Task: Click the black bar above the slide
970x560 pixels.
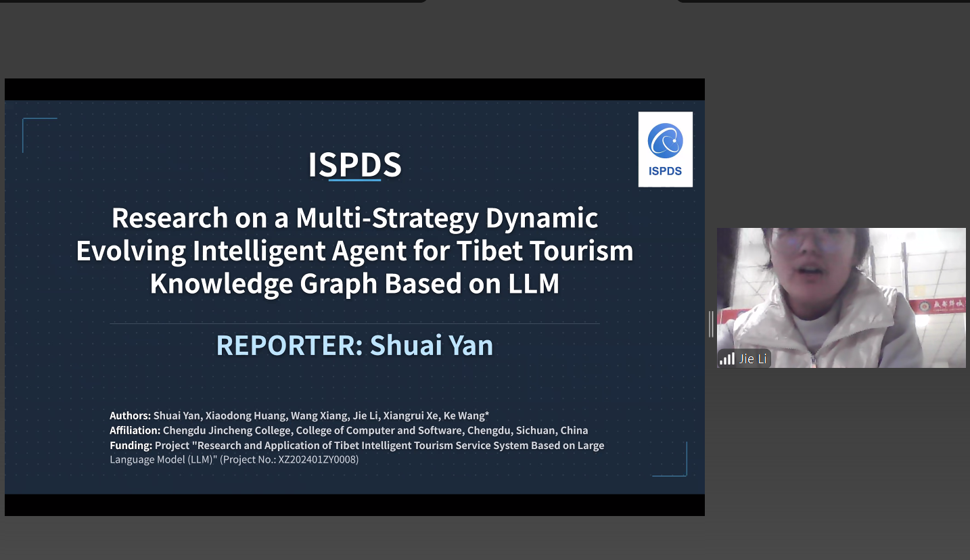Action: coord(354,89)
